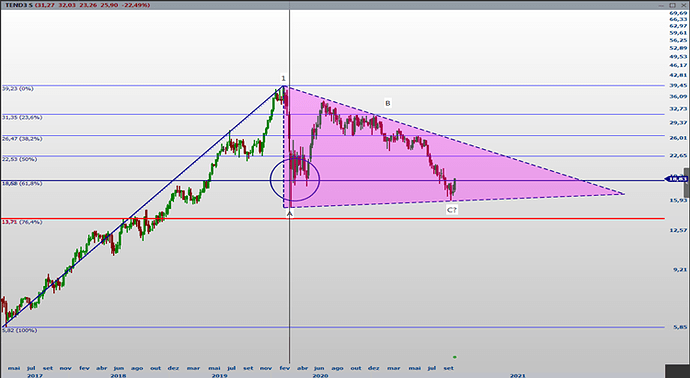This screenshot has height=378, width=690.
Task: Select the 31,35 (23,6%) Fibonacci label
Action: tap(22, 117)
